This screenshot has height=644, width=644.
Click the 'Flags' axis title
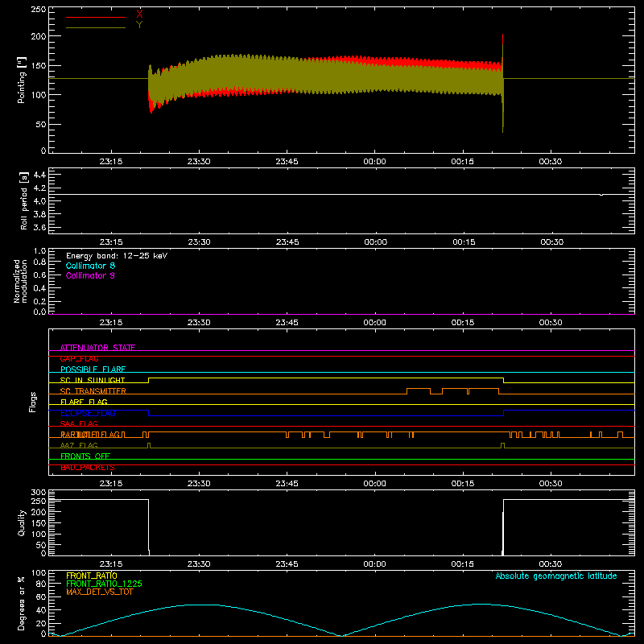click(x=32, y=402)
